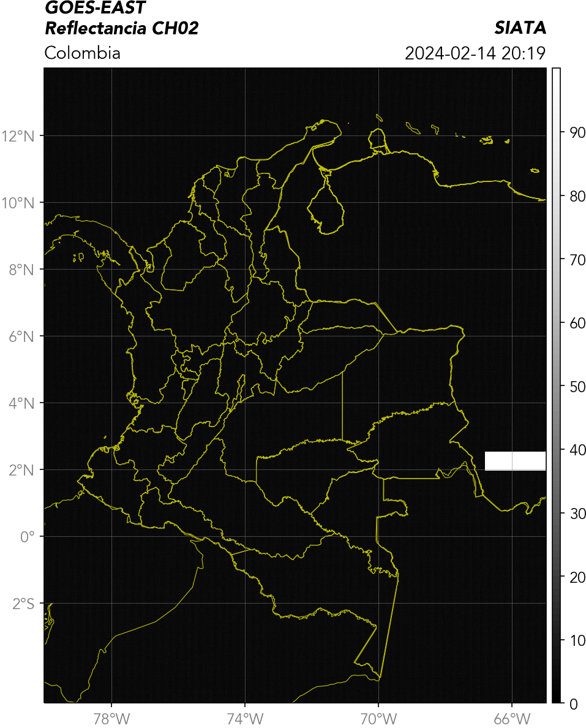This screenshot has width=586, height=728.
Task: Click the white rectangular patch on the map
Action: pos(516,461)
